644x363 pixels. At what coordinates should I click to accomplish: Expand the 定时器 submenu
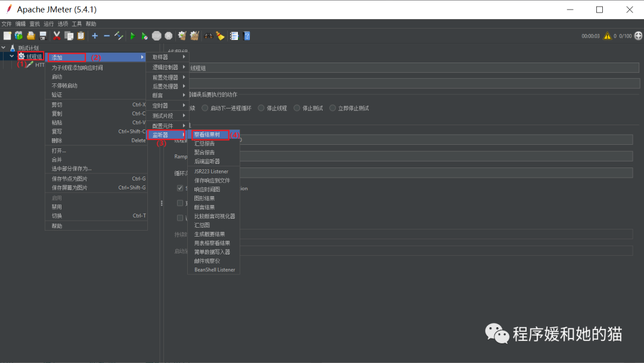[168, 106]
